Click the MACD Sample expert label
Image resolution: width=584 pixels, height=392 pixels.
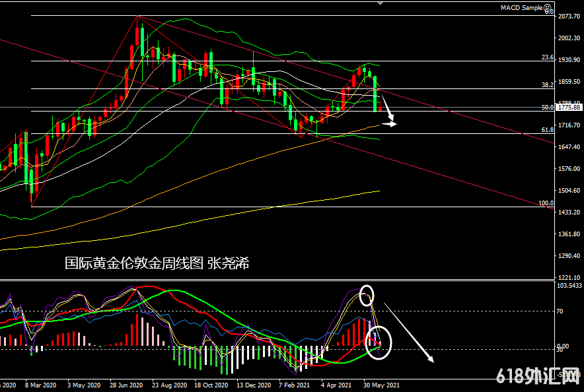tap(521, 8)
